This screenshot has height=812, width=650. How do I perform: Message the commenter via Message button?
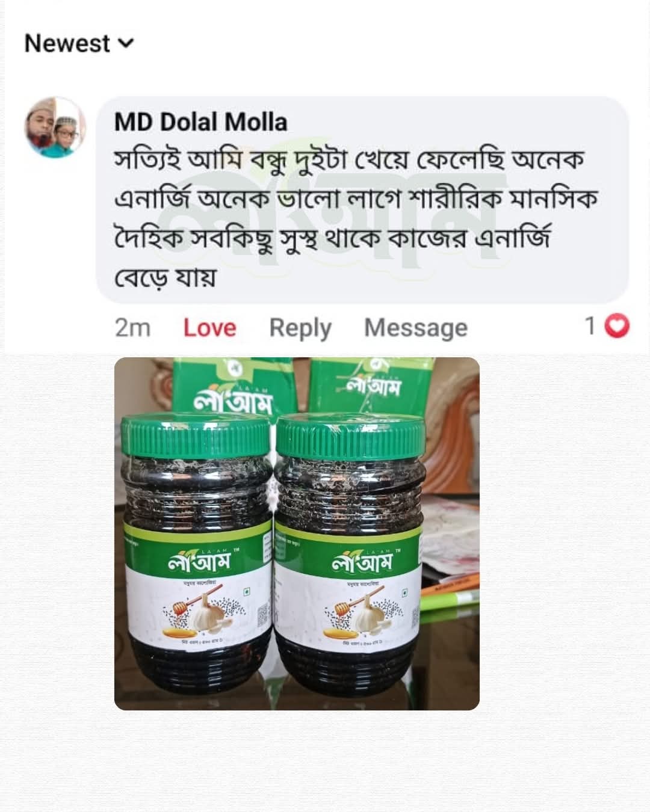click(415, 328)
